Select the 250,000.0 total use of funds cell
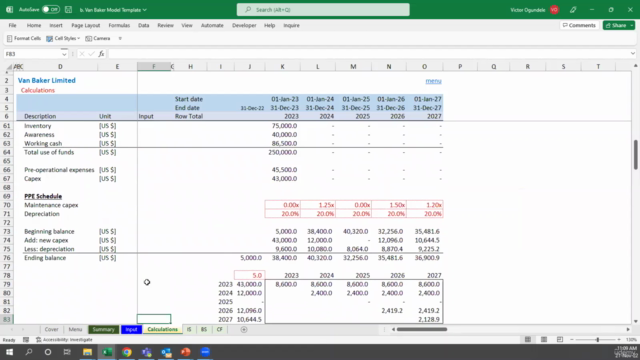Image resolution: width=640 pixels, height=360 pixels. pyautogui.click(x=282, y=152)
